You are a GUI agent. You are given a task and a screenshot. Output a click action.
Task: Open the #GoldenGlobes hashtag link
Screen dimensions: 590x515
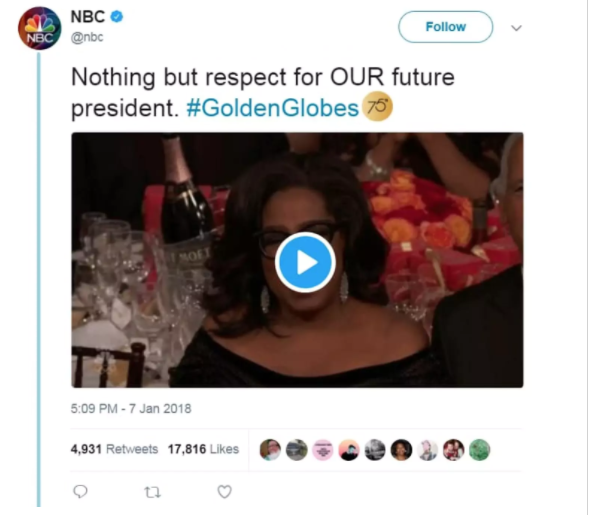(x=272, y=108)
